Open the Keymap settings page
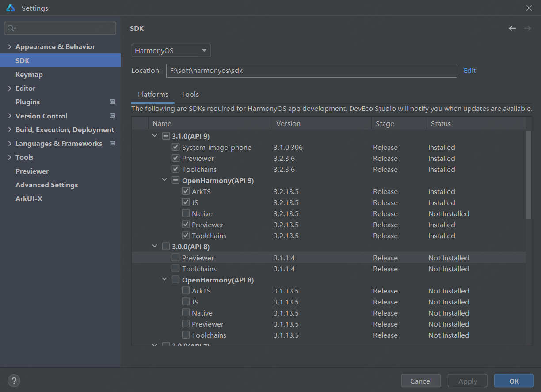This screenshot has height=392, width=541. pyautogui.click(x=29, y=74)
